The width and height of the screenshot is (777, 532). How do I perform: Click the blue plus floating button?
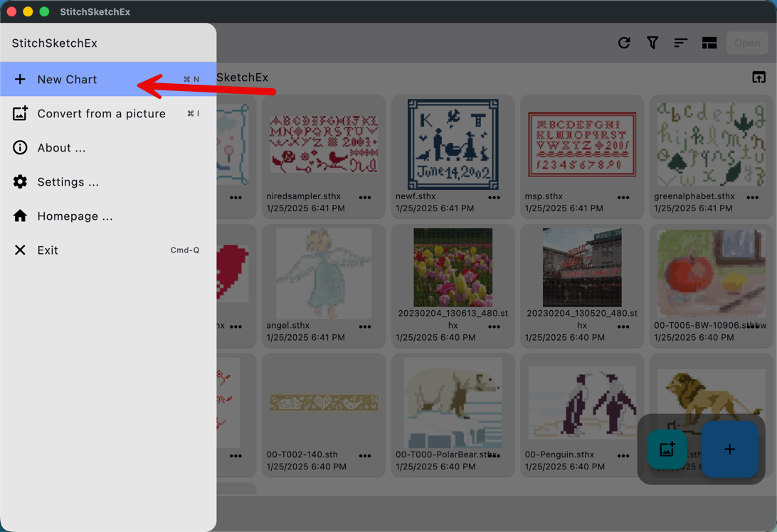[729, 449]
